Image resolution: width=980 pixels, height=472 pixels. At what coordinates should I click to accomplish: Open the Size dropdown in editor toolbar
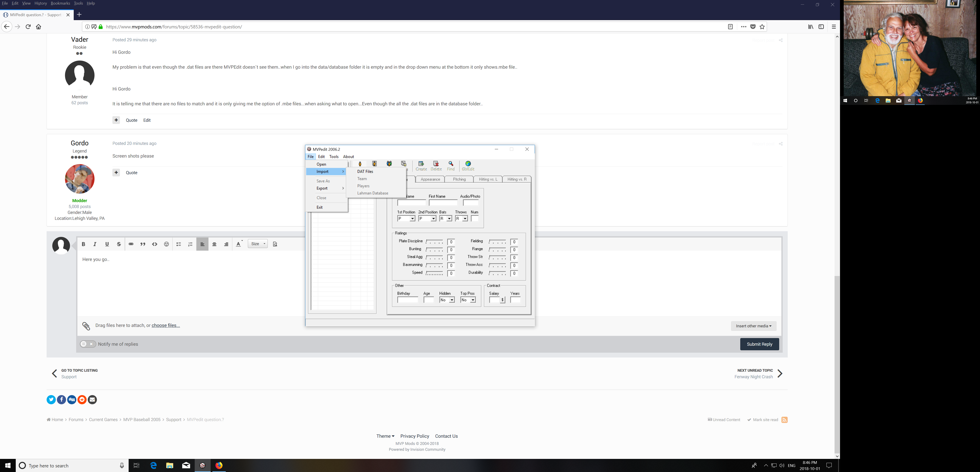257,244
